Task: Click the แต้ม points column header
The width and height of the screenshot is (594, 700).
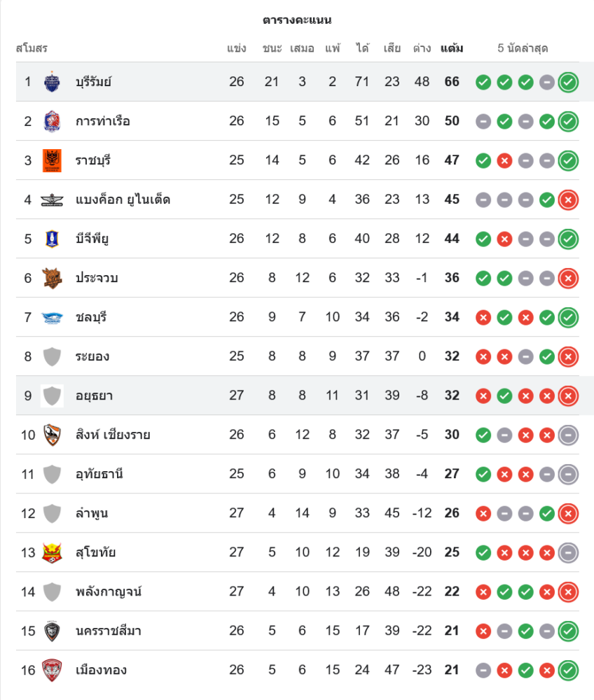Action: coord(452,48)
